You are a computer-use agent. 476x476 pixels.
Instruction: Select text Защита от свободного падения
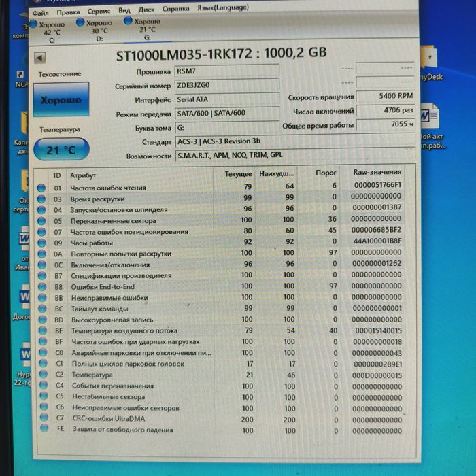click(122, 430)
